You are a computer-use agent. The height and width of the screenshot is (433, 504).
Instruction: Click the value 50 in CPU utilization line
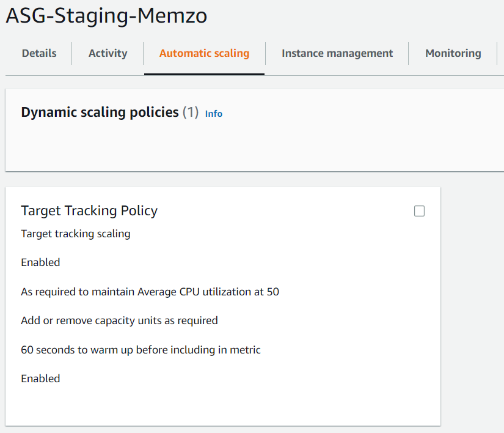273,292
